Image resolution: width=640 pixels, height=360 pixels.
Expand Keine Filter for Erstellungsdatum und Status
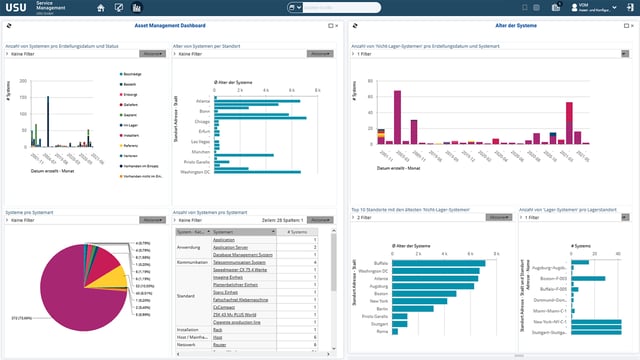pyautogui.click(x=7, y=54)
